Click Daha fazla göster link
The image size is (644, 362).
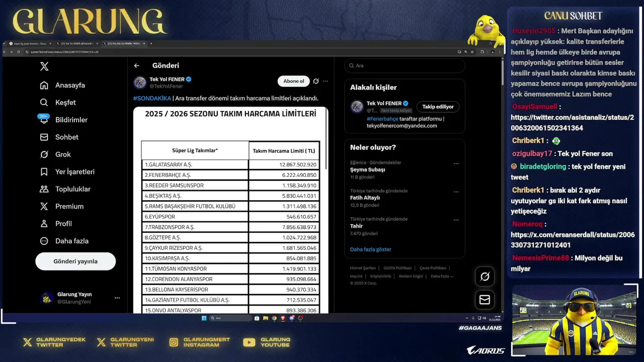[370, 249]
